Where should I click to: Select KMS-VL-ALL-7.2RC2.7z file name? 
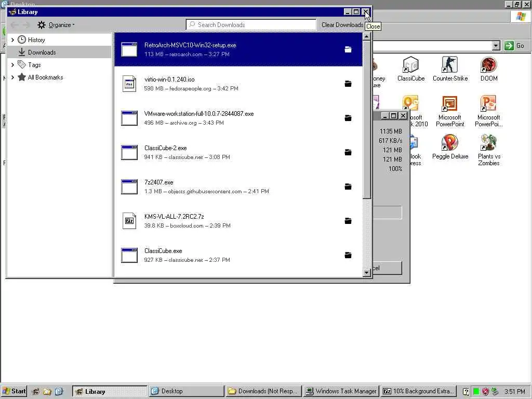coord(174,217)
